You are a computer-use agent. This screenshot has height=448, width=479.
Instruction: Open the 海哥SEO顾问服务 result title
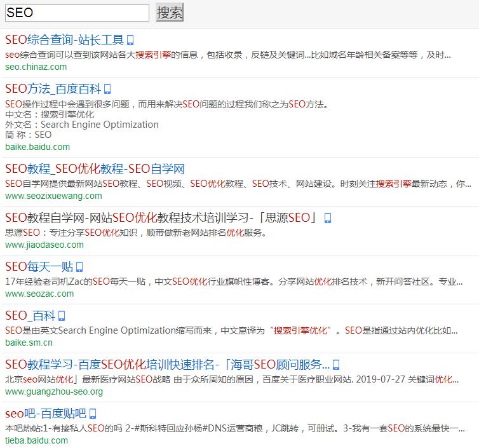click(167, 365)
